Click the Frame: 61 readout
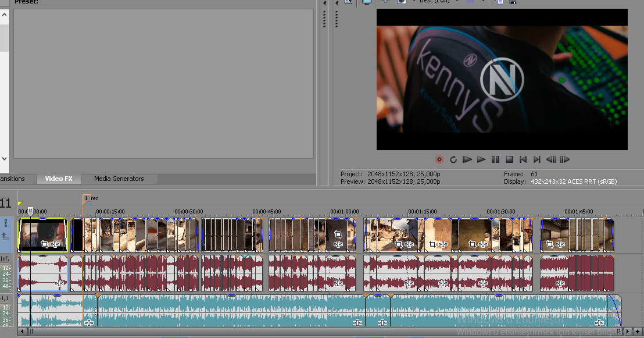The height and width of the screenshot is (338, 644). coord(521,174)
